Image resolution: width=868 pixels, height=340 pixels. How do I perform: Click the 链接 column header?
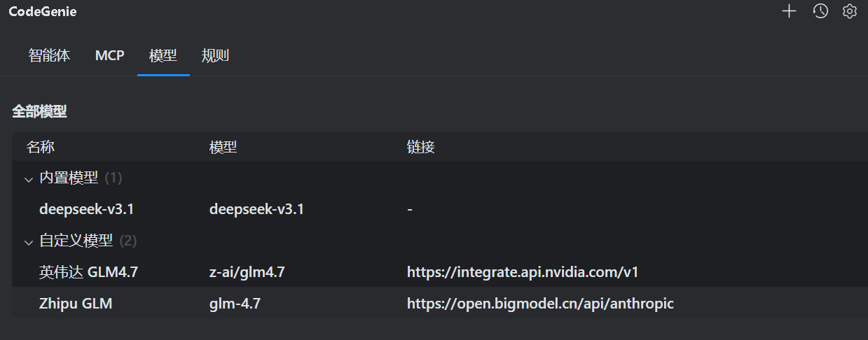tap(421, 147)
